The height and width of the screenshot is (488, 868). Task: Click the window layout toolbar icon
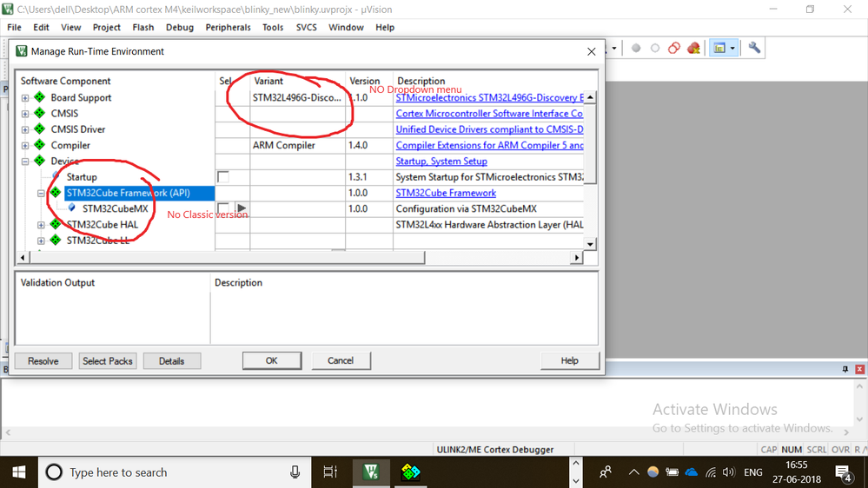point(719,48)
